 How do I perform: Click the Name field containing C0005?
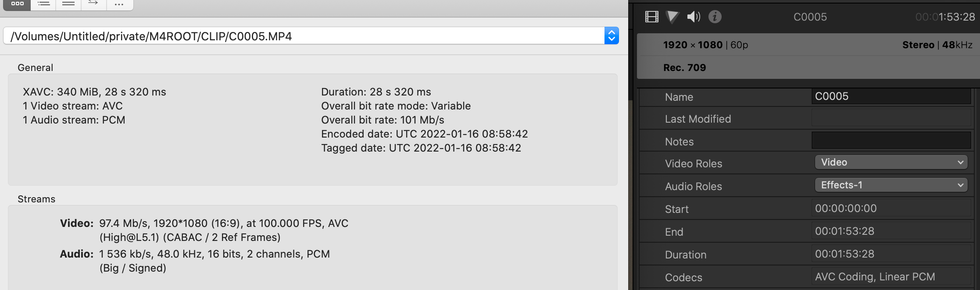pos(891,96)
